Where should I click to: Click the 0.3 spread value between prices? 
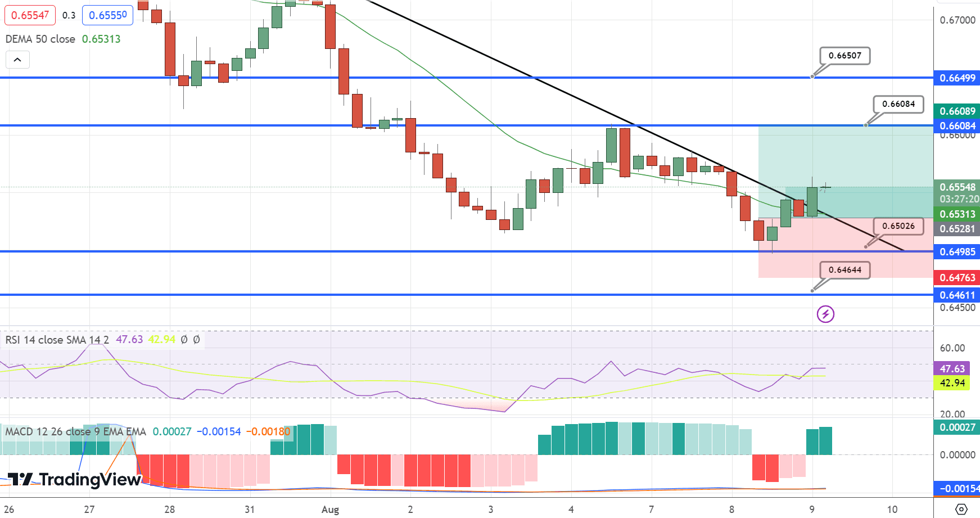tap(69, 15)
